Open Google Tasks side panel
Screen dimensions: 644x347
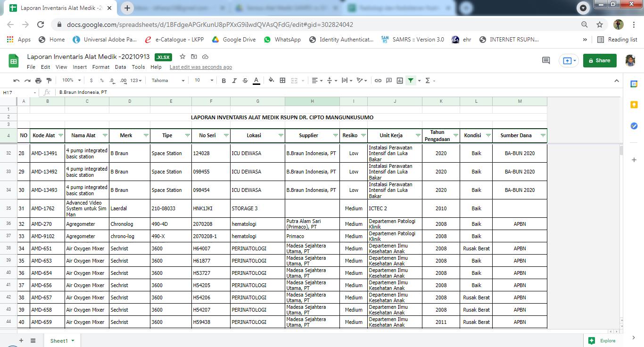(x=634, y=126)
